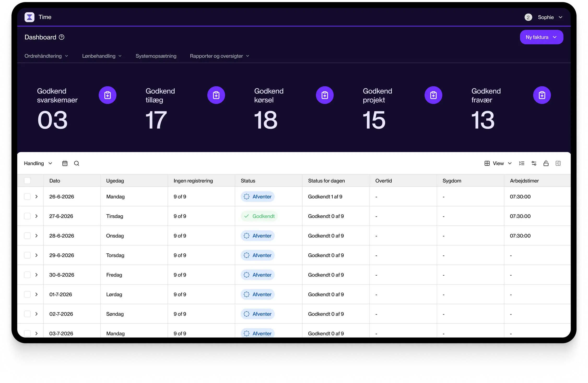Click the Ny faktura button

[541, 37]
